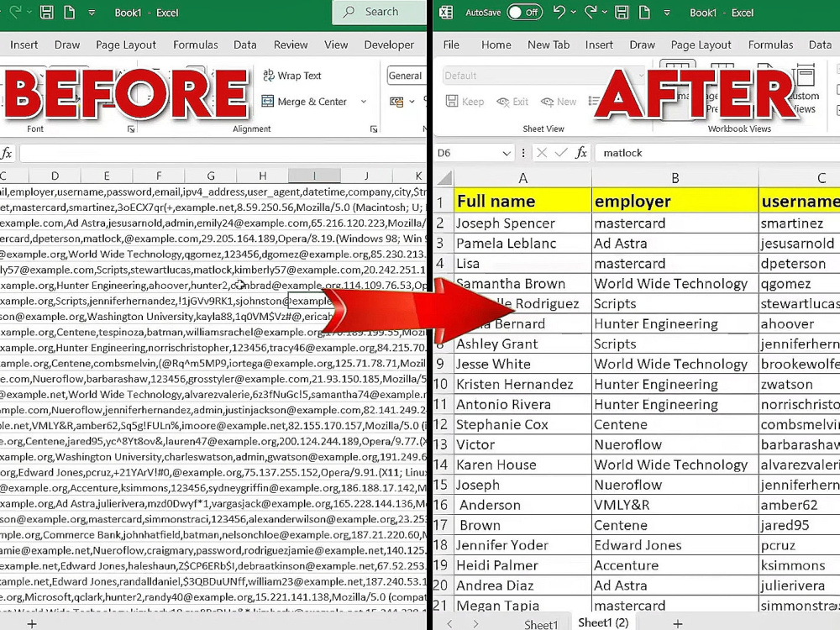
Task: Click the Full name header cell
Action: (522, 202)
